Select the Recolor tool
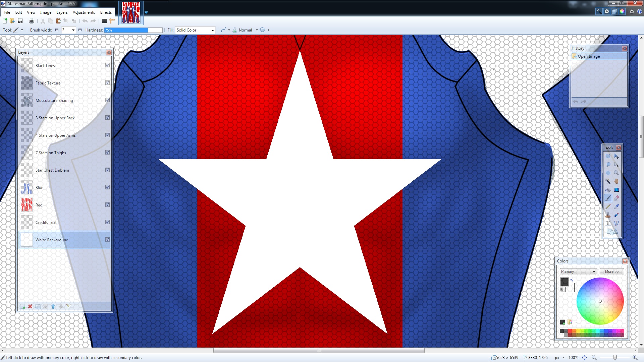 [616, 215]
